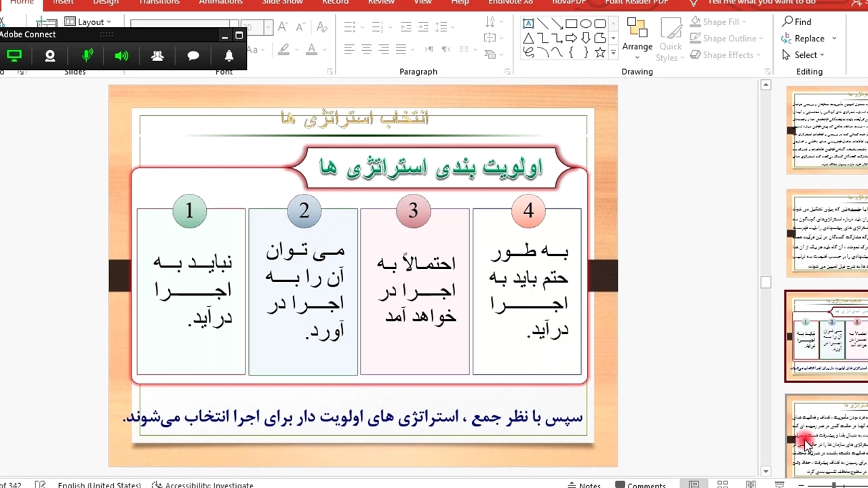Click the green screen share icon
Viewport: 868px width, 488px height.
(14, 56)
